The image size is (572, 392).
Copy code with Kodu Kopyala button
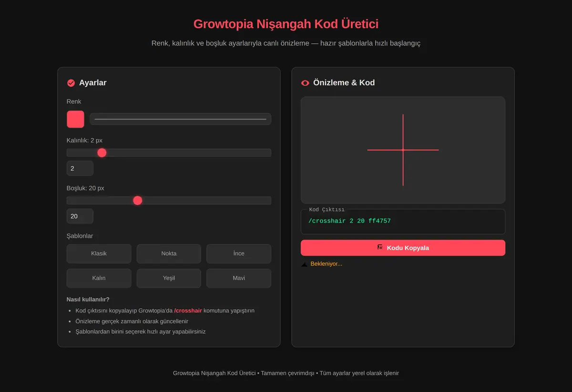tap(403, 248)
